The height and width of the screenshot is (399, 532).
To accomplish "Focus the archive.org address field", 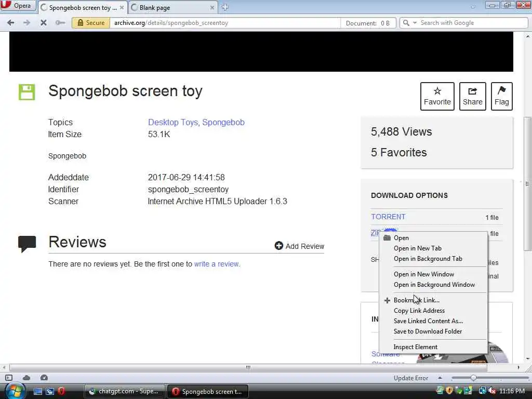I will [224, 23].
